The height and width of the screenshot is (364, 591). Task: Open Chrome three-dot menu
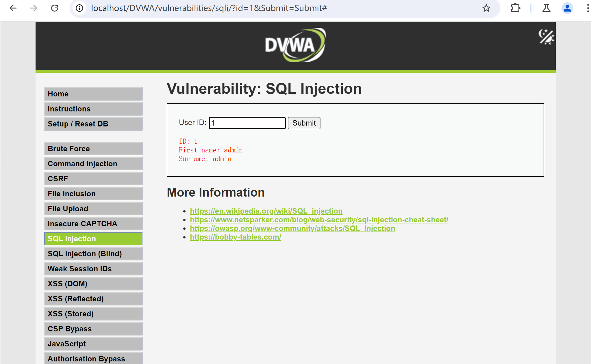tap(588, 8)
